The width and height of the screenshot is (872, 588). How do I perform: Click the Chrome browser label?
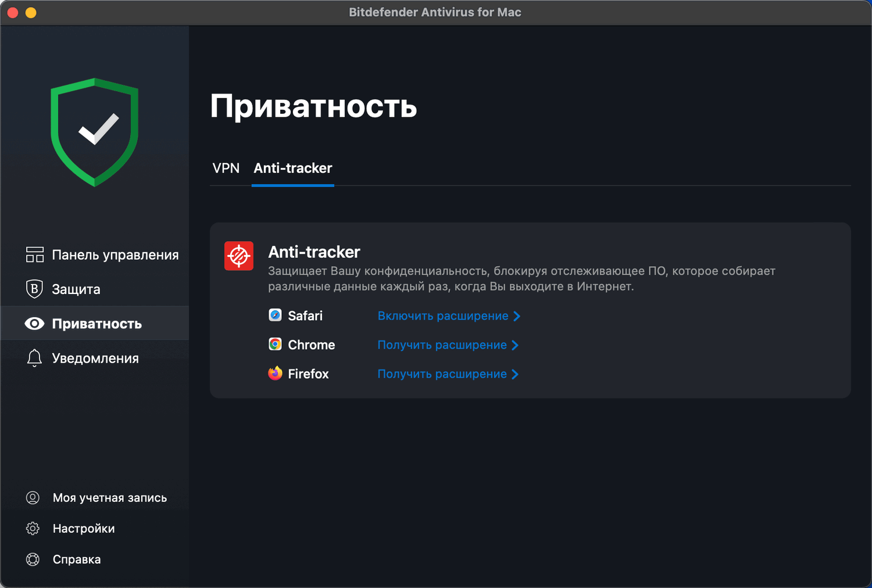[x=312, y=345]
